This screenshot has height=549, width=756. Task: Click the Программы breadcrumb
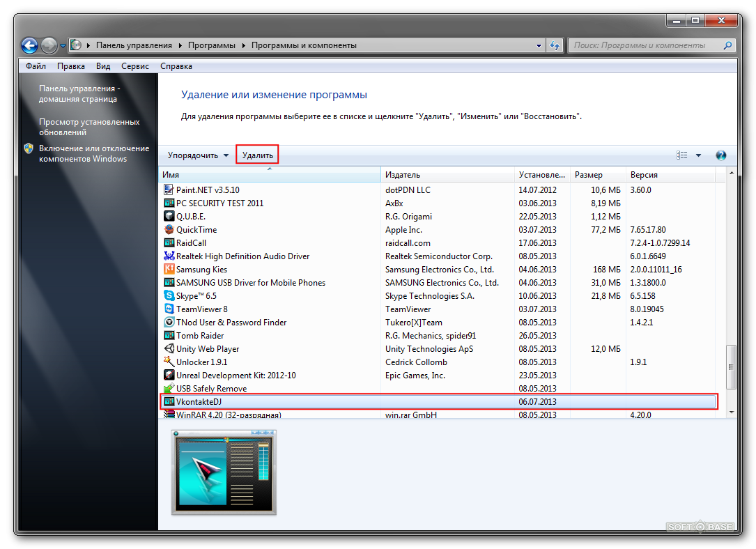coord(212,45)
